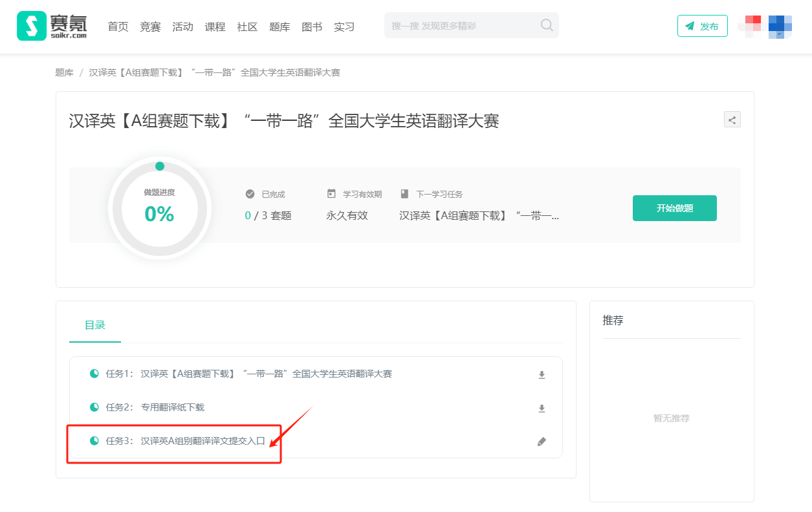Click the share icon beside the title

[x=732, y=120]
